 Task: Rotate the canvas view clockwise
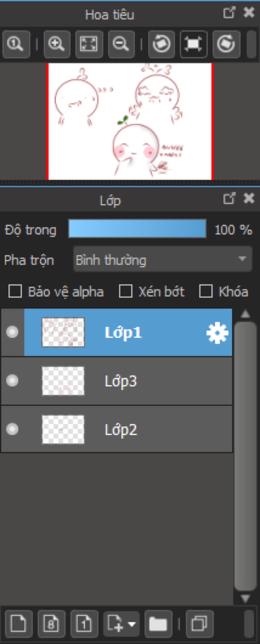click(x=226, y=44)
